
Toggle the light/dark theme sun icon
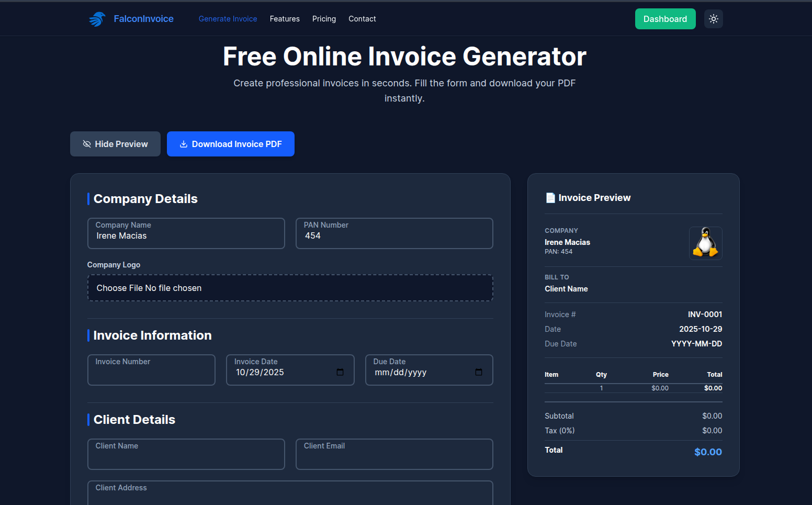pos(713,19)
